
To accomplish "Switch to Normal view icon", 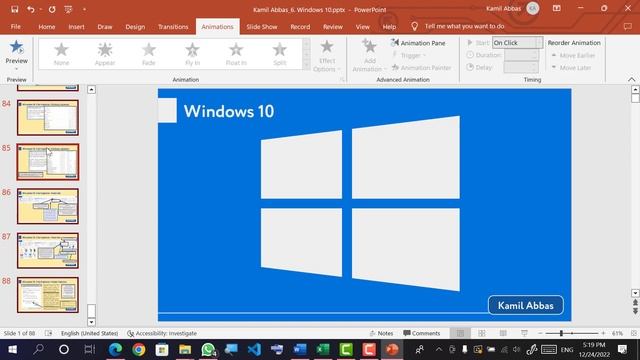I will 460,333.
